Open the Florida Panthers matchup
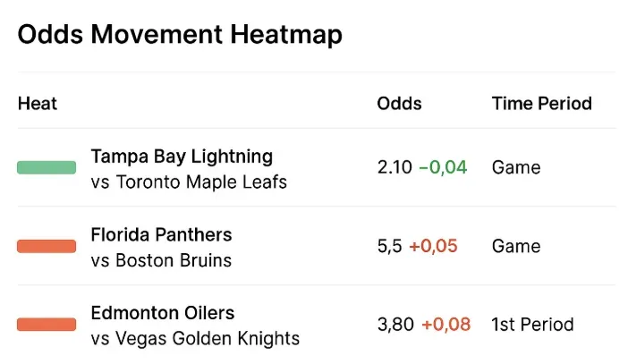This screenshot has width=628, height=364. coord(161,235)
